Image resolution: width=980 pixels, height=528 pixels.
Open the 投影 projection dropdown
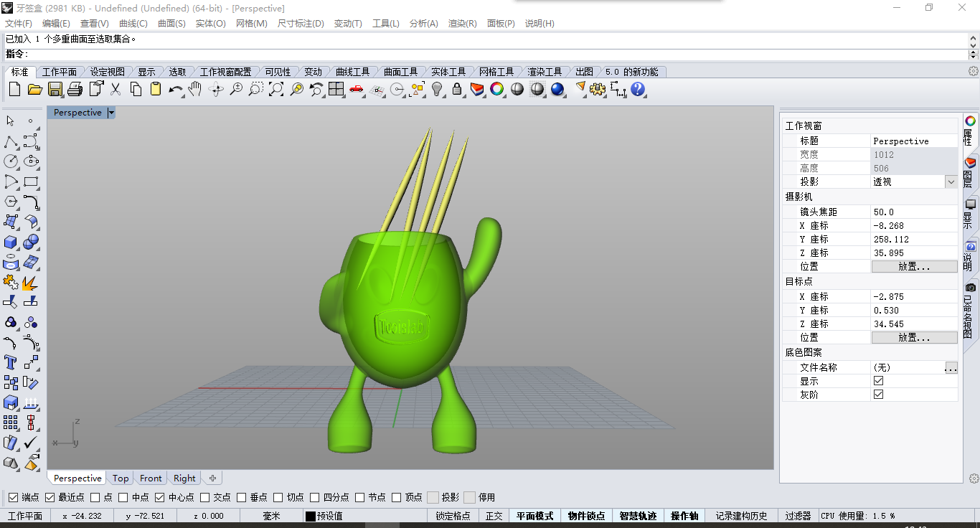coord(951,182)
